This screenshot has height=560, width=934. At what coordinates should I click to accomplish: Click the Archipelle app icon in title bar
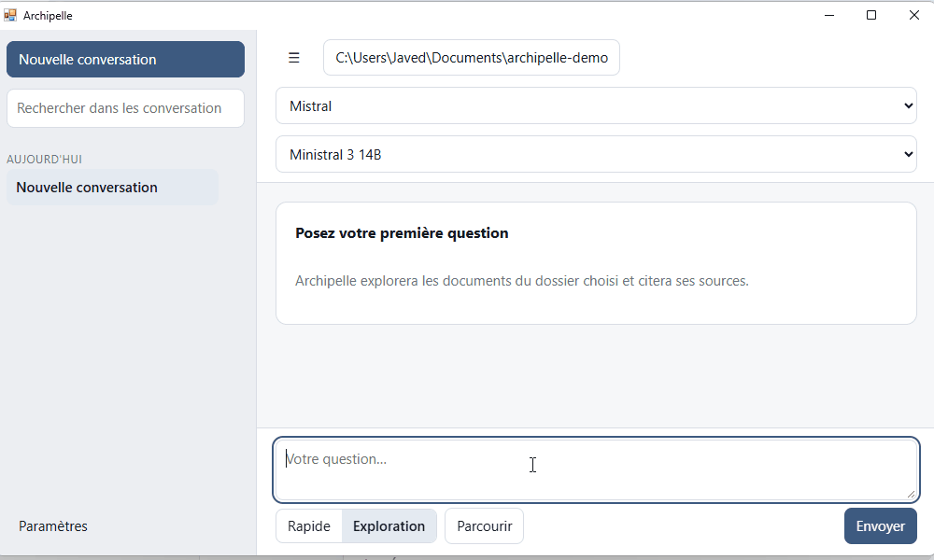[x=10, y=16]
